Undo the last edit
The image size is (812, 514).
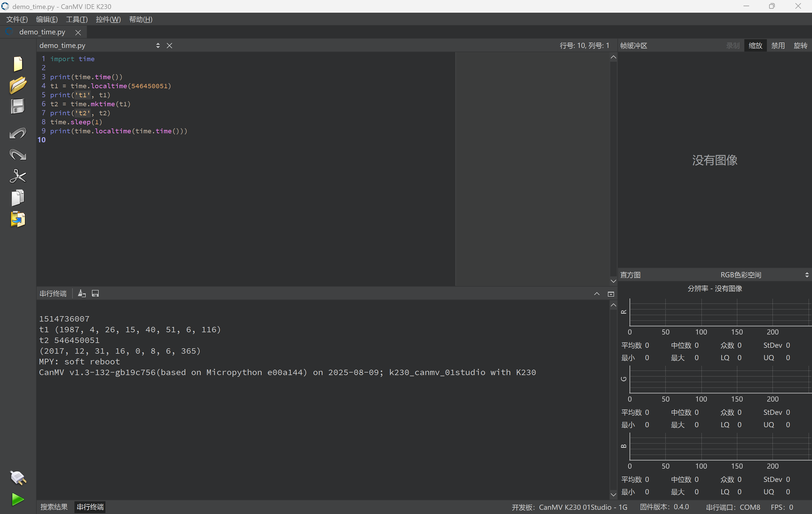click(x=17, y=134)
